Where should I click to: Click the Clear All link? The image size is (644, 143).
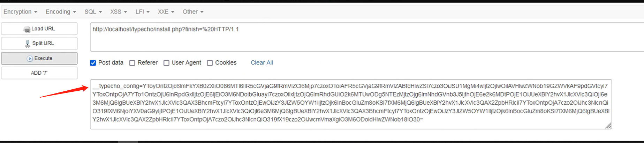point(262,63)
